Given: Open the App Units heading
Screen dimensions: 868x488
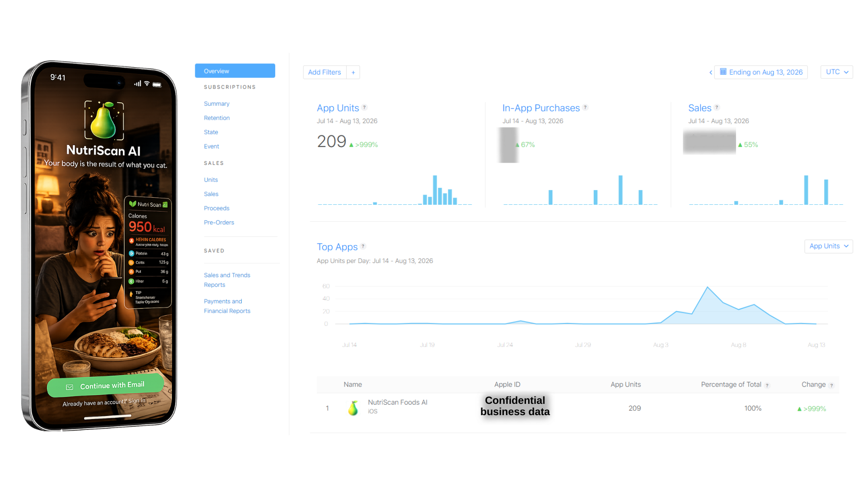Looking at the screenshot, I should tap(338, 108).
